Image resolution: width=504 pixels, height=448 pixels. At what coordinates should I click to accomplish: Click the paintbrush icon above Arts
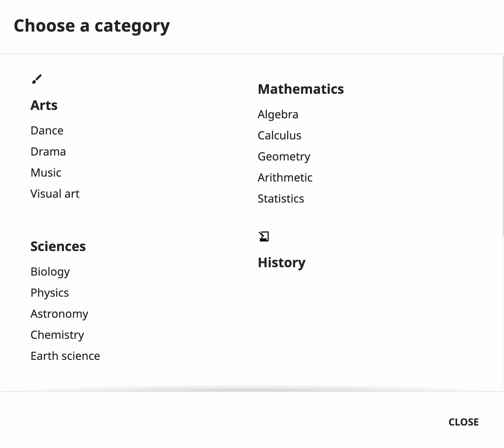pyautogui.click(x=37, y=79)
